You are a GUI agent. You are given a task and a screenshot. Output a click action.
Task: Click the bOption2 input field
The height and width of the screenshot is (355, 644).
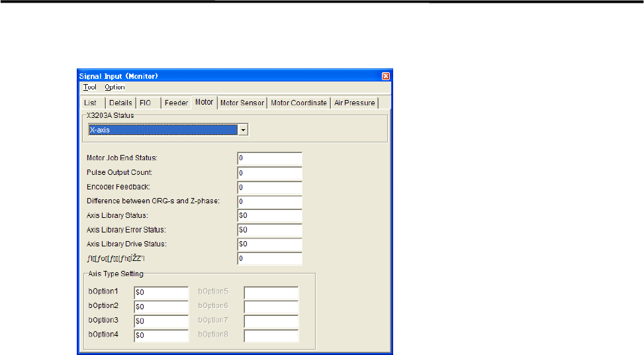(161, 307)
